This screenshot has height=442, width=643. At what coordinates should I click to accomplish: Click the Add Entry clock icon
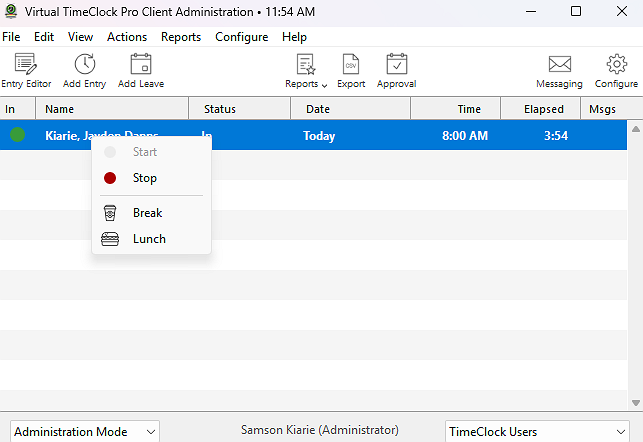pos(84,64)
